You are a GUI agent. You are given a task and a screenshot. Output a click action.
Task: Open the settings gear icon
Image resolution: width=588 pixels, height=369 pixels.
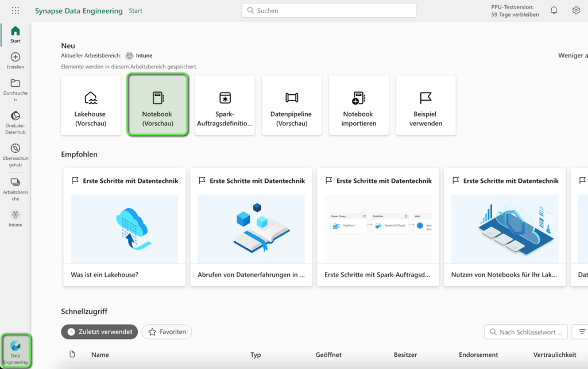point(576,10)
